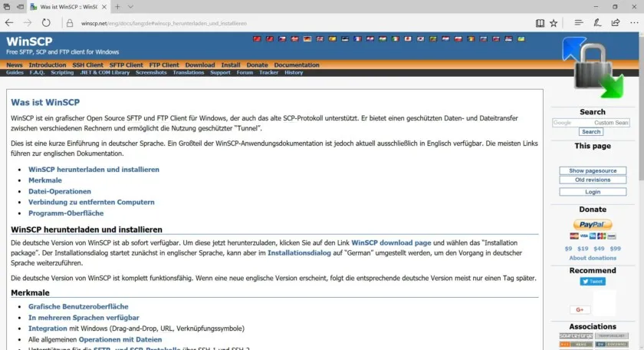644x350 pixels.
Task: Switch language via the German flag
Action: pyautogui.click(x=307, y=38)
